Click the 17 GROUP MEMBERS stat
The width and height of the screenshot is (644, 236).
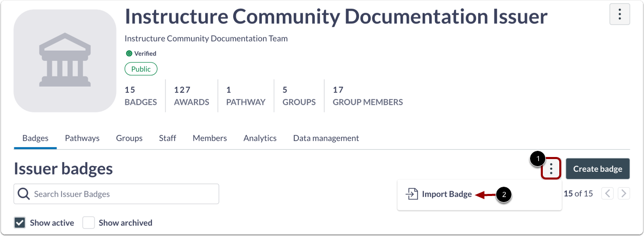click(368, 96)
